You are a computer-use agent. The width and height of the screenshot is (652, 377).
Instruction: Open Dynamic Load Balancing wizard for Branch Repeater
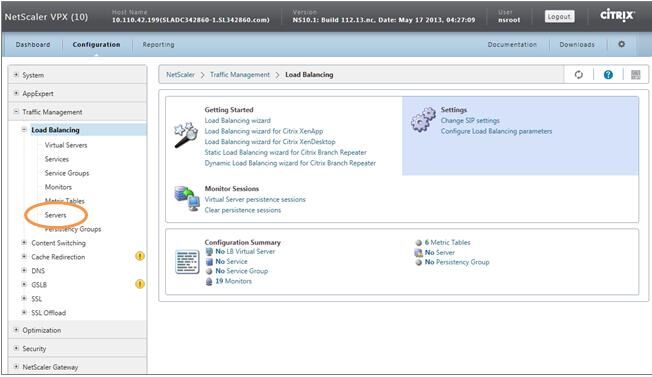coord(290,163)
